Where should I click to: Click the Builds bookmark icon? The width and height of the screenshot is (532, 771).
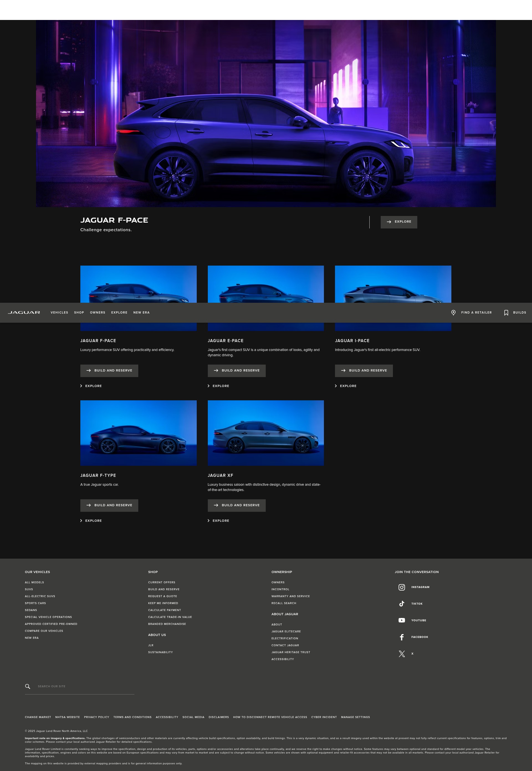tap(506, 312)
